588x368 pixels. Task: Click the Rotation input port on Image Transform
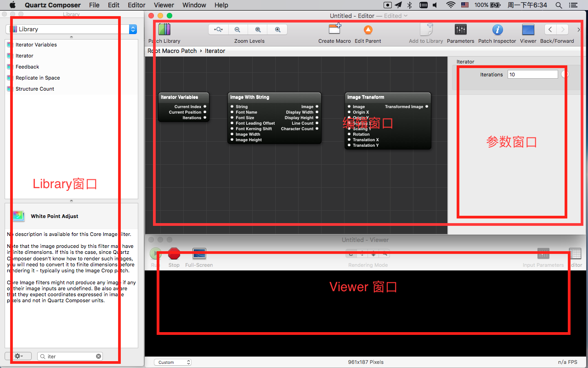(349, 134)
